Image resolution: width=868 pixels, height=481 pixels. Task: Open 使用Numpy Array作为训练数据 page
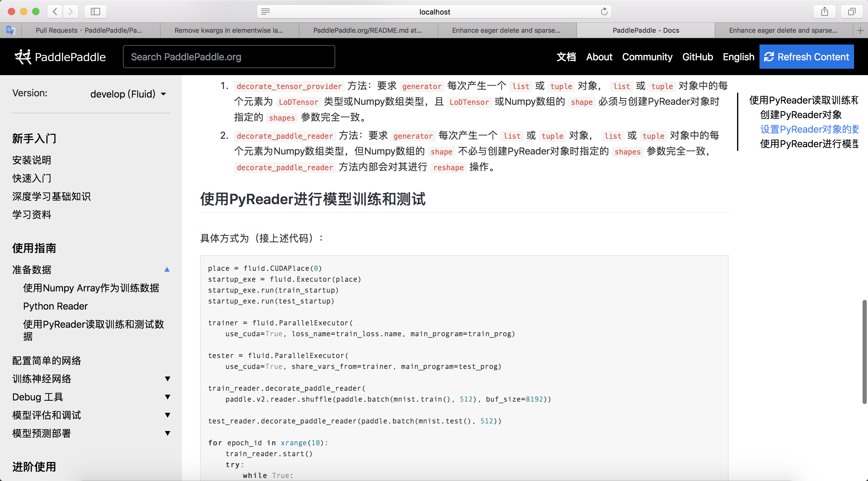pos(91,288)
